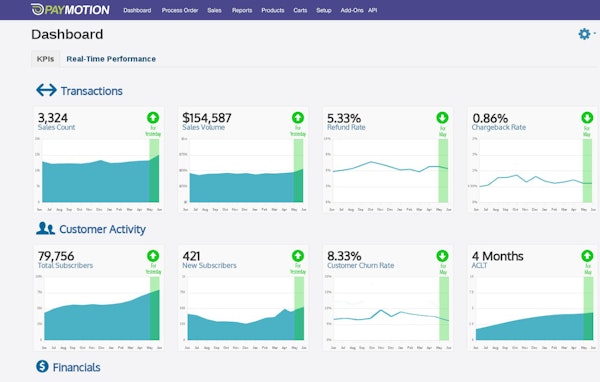Open the Chargeback Rate line chart
Image resolution: width=600 pixels, height=382 pixels.
tap(533, 174)
